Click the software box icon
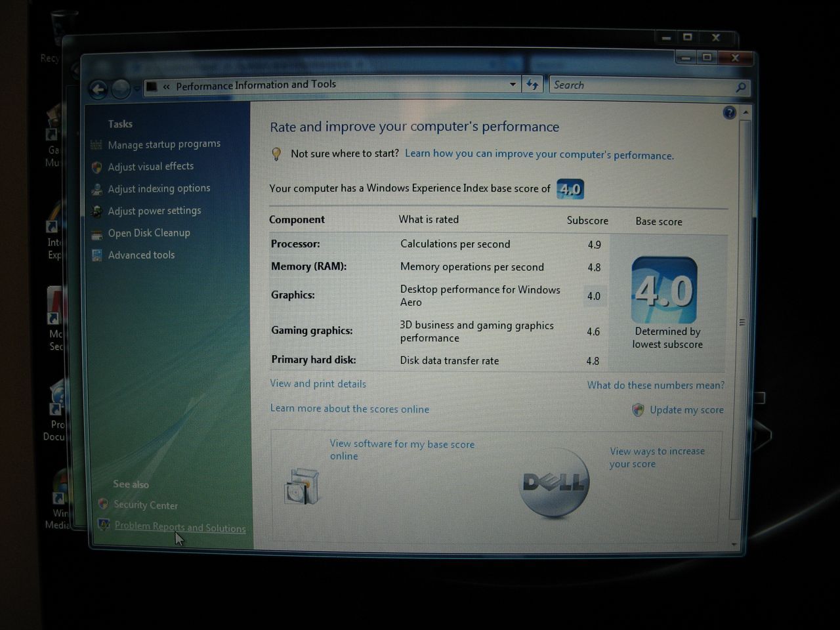The image size is (840, 630). point(303,486)
